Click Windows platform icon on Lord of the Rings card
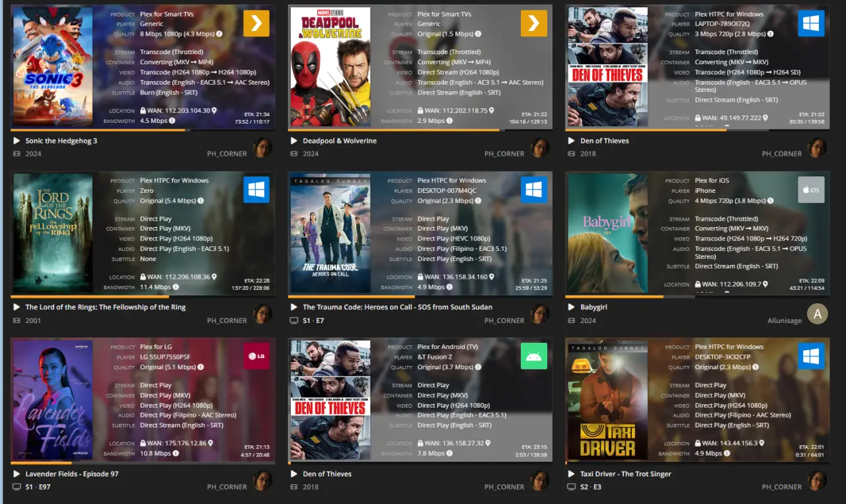 pos(256,190)
